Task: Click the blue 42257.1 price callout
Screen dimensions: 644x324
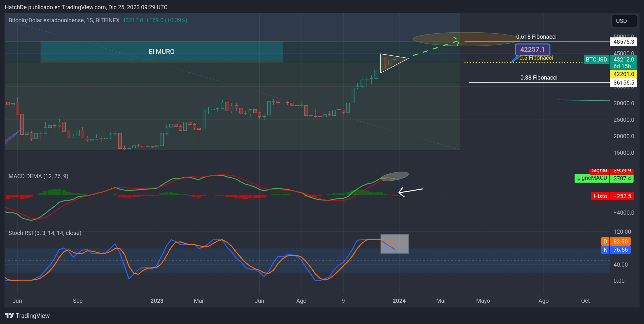Action: click(532, 49)
